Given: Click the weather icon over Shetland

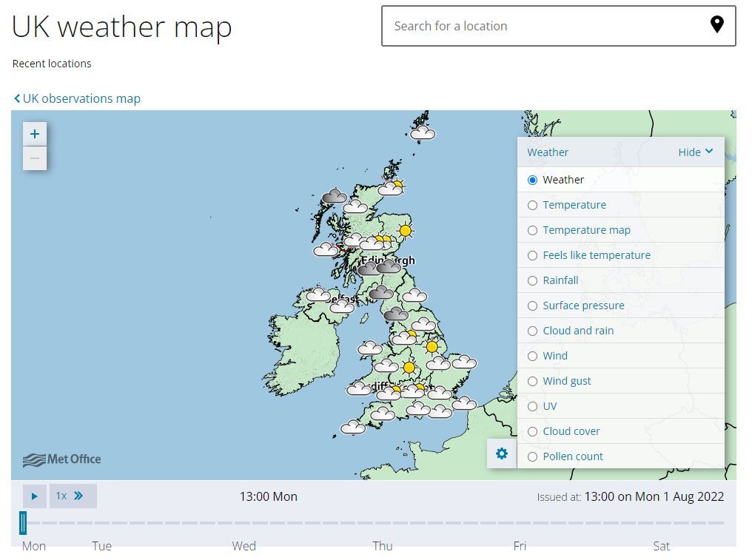Looking at the screenshot, I should coord(423,133).
